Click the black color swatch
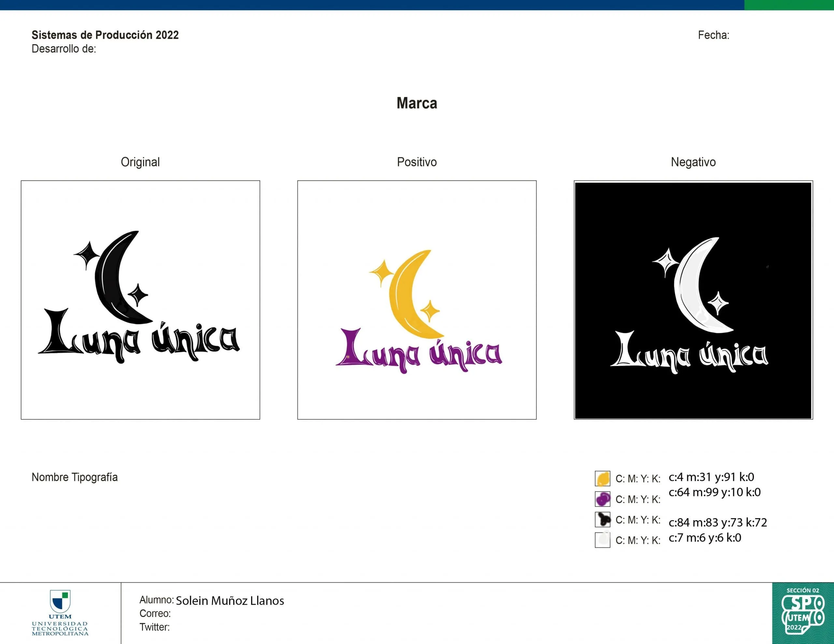 coord(602,520)
